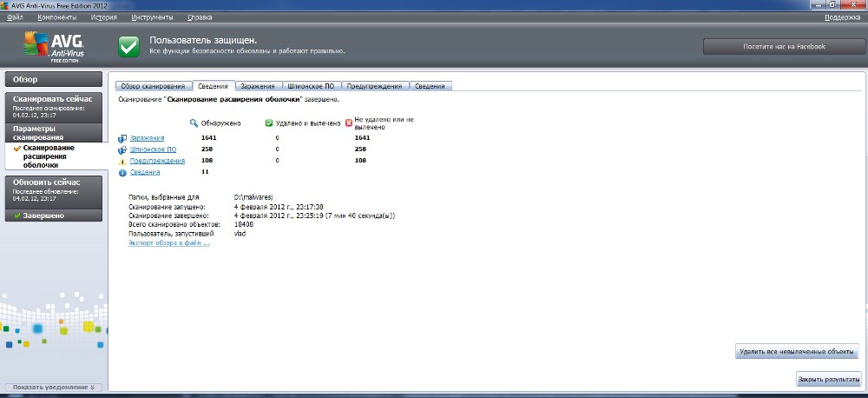Click the blue info icon beside Сведения
Screen dimensions: 868x398
pos(122,172)
